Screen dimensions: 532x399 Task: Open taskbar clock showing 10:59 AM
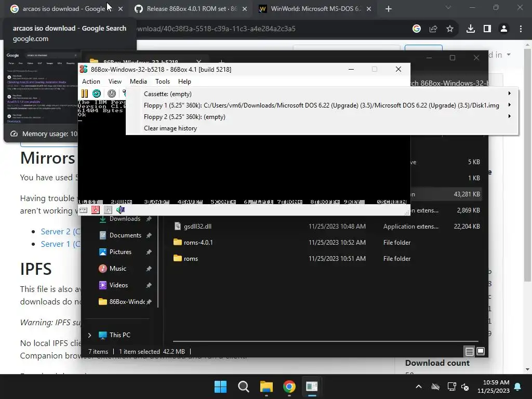[494, 387]
